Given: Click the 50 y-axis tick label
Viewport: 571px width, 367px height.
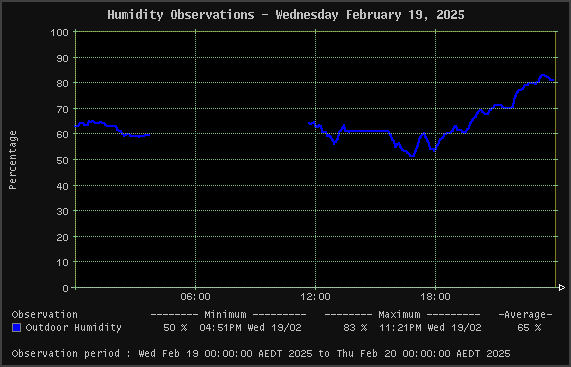Looking at the screenshot, I should click(63, 160).
